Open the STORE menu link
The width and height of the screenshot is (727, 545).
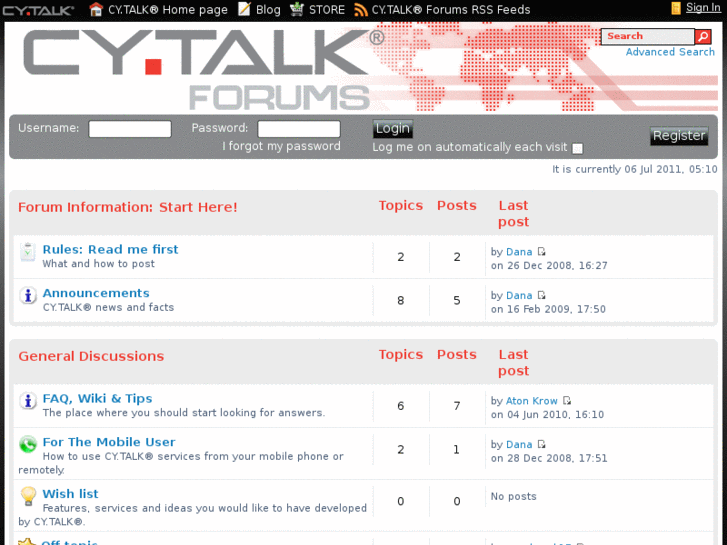click(327, 10)
